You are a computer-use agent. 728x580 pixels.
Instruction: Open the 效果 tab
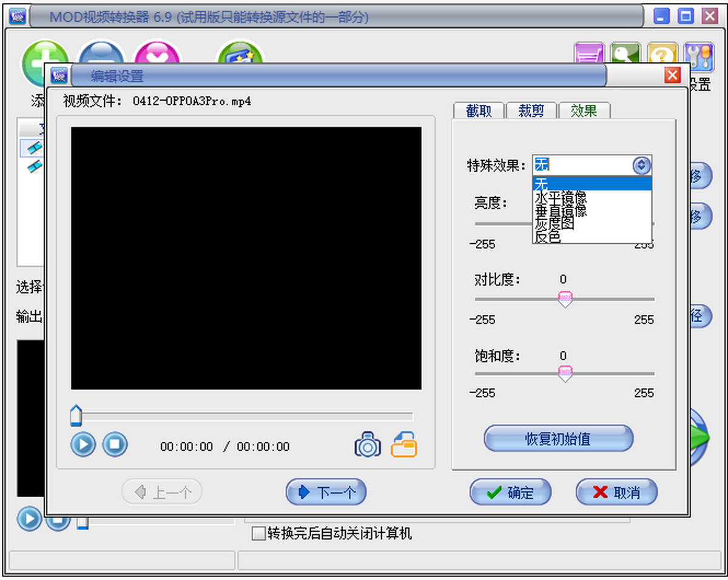click(x=584, y=110)
